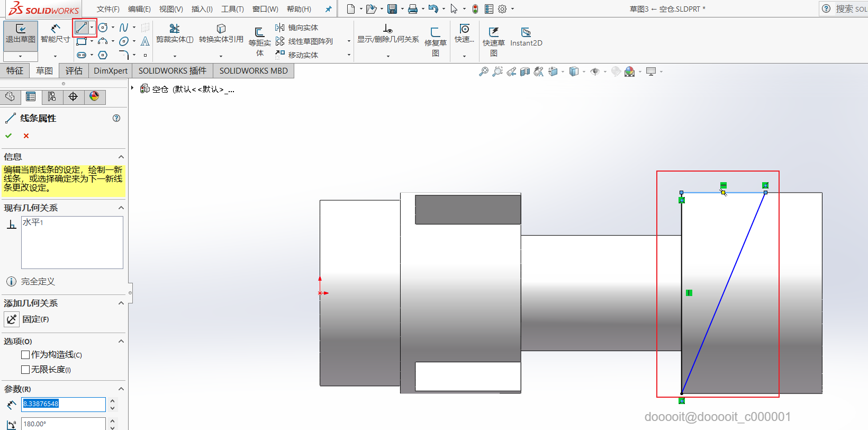Open the Line tool dropdown arrow
This screenshot has width=868, height=430.
point(92,28)
